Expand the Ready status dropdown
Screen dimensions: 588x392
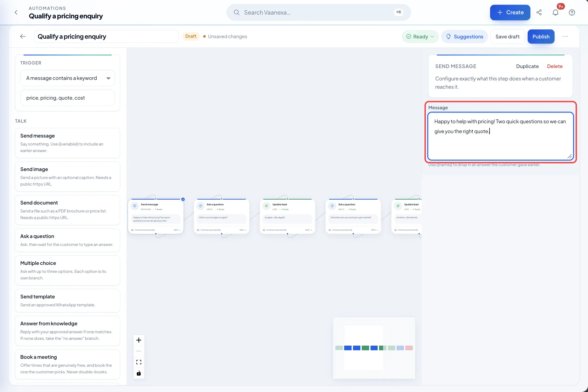pyautogui.click(x=420, y=37)
